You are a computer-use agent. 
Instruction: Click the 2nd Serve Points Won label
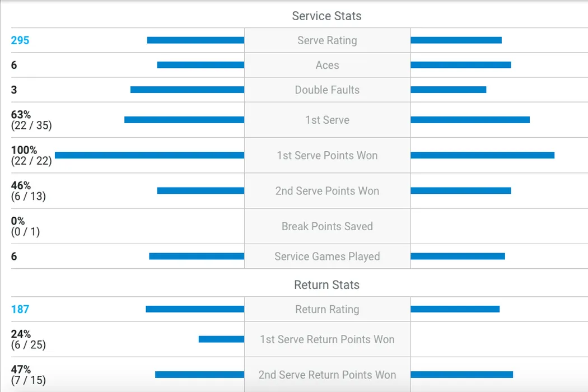tap(327, 191)
